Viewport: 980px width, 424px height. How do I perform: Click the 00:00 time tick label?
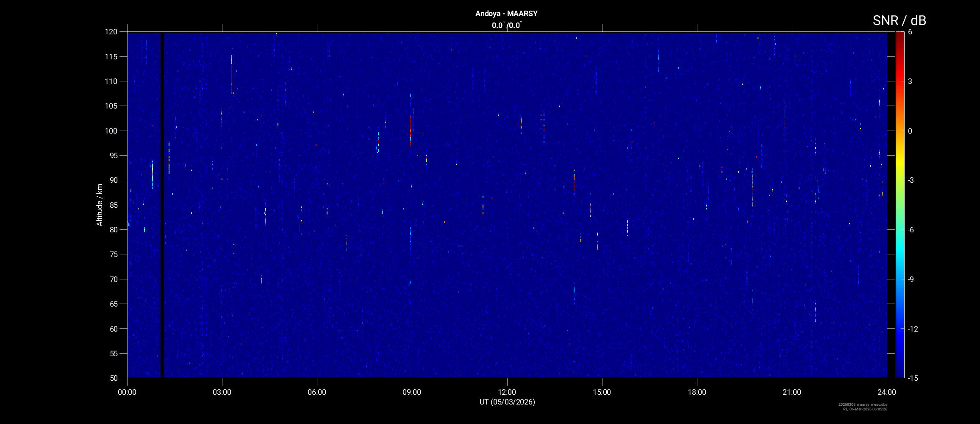click(x=127, y=392)
